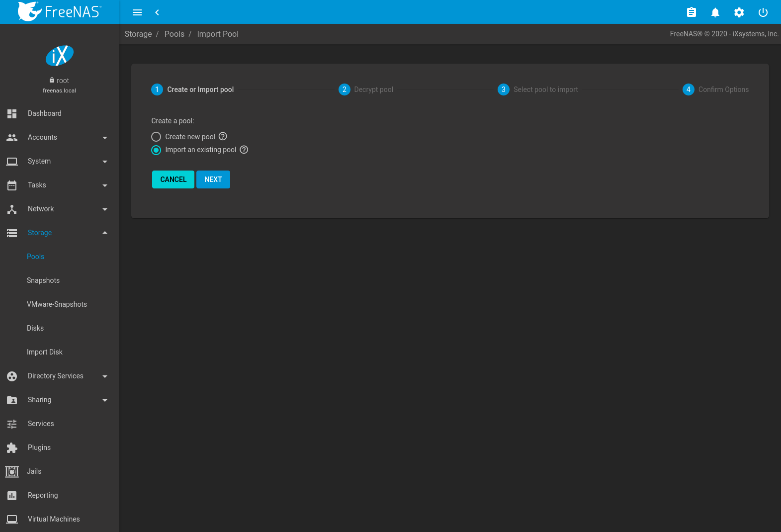Toggle the hamburger menu icon
Image resolution: width=781 pixels, height=532 pixels.
137,12
